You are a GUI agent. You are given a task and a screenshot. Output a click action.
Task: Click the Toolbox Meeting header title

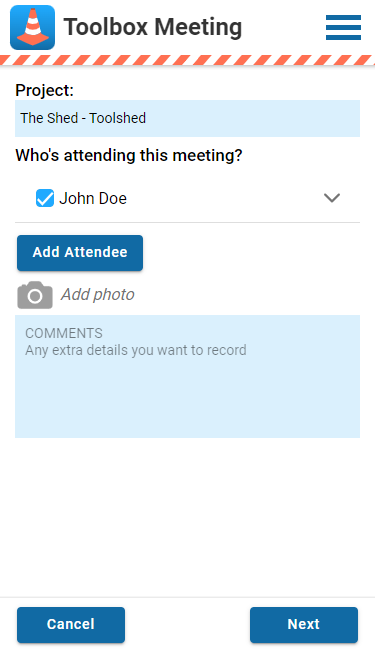point(153,27)
